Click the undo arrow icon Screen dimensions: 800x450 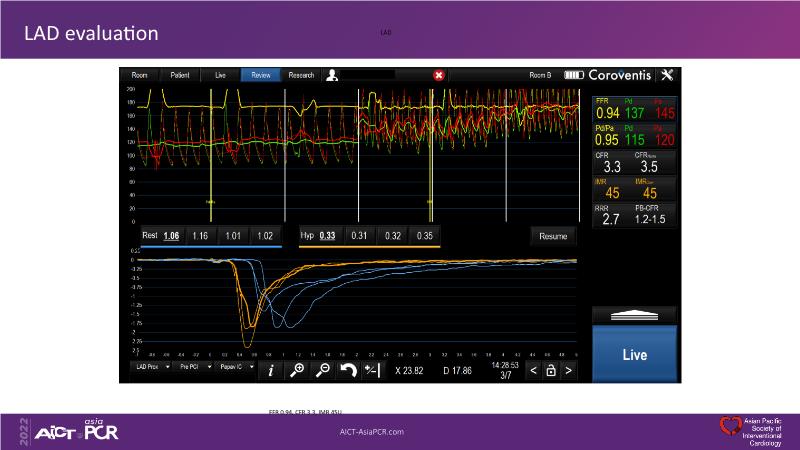(x=348, y=370)
